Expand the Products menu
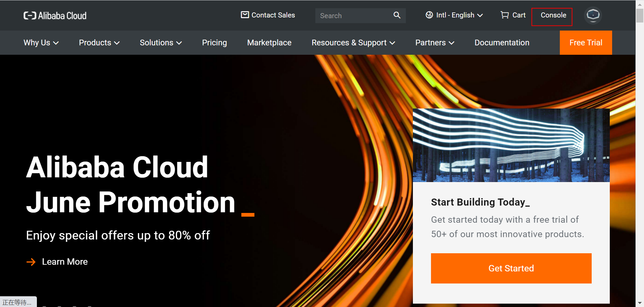 99,43
